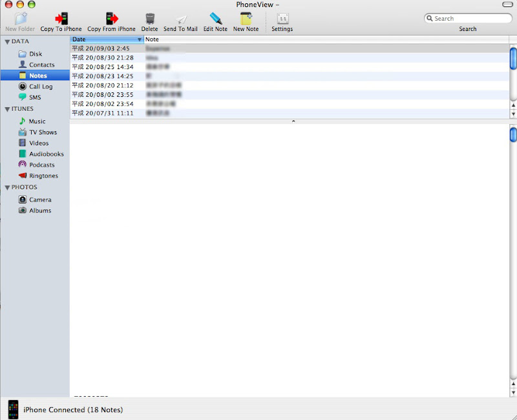Click the note preview pane scrollbar thumb
The width and height of the screenshot is (517, 420).
tap(513, 134)
